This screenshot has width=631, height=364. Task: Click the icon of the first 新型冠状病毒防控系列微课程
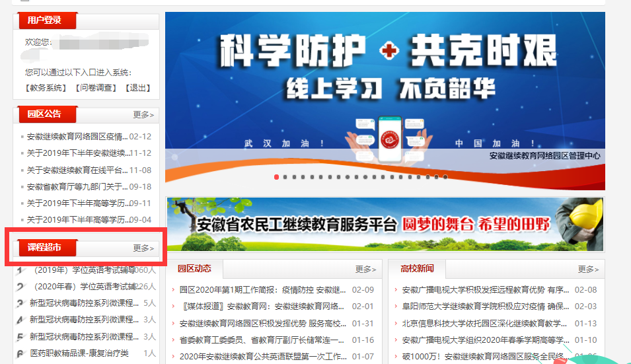(x=20, y=303)
